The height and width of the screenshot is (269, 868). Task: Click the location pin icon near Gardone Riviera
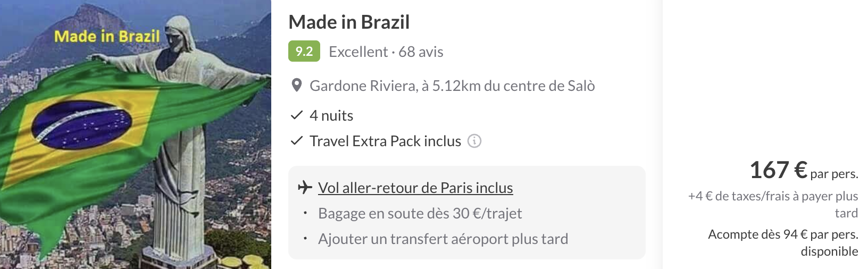(297, 86)
